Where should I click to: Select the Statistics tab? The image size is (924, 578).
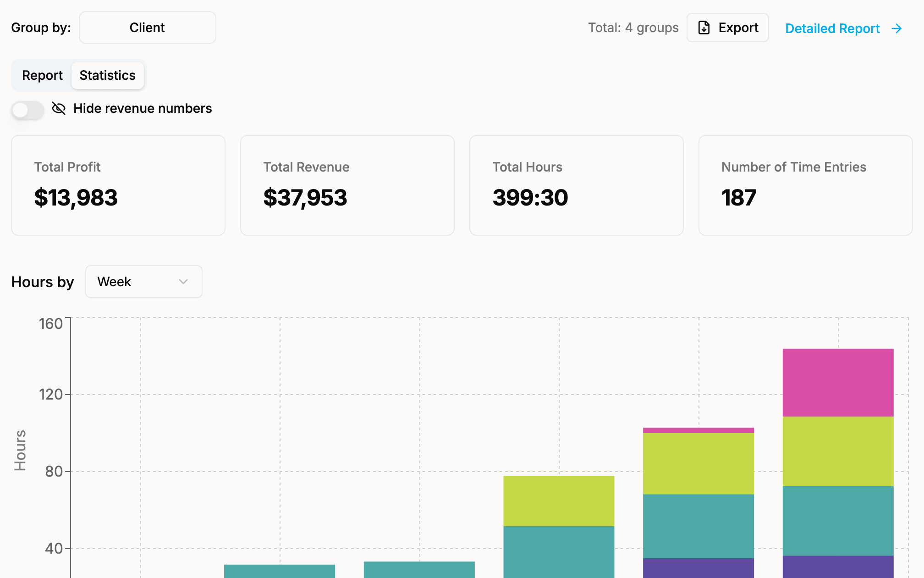108,75
